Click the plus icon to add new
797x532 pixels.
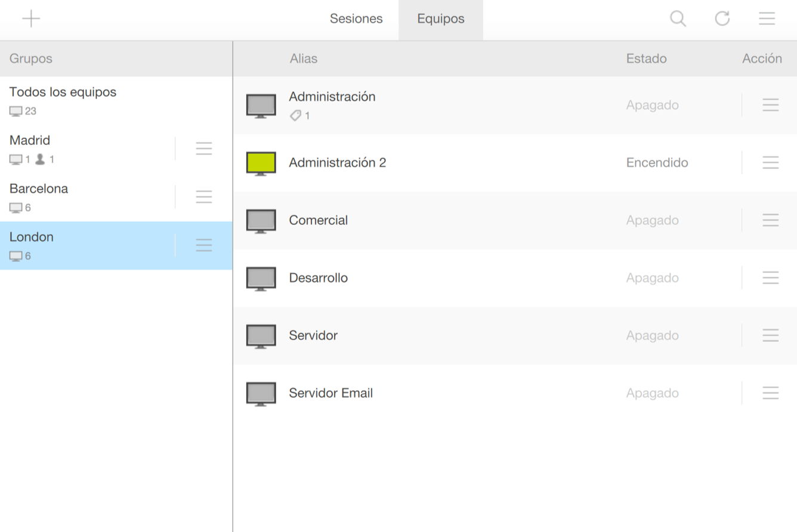coord(31,19)
